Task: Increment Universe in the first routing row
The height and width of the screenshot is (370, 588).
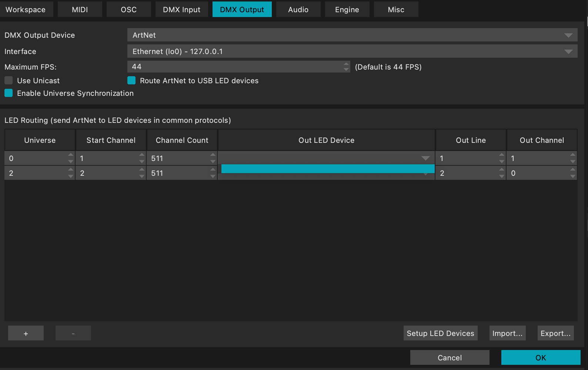Action: click(x=71, y=155)
